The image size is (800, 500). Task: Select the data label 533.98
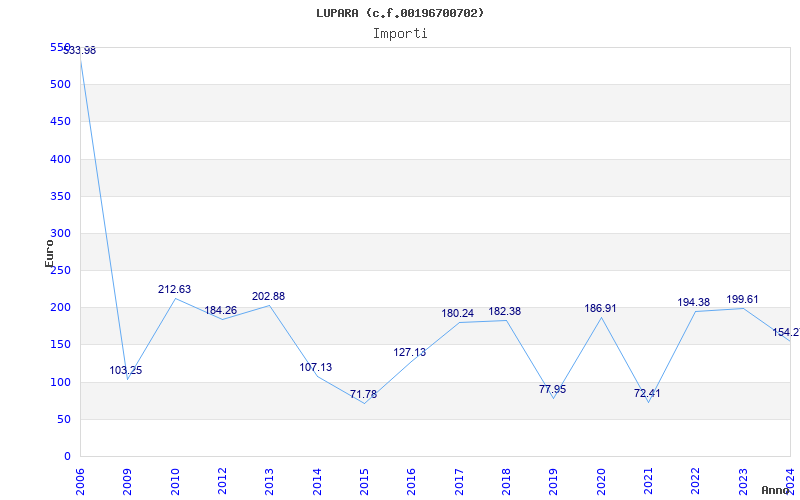81,51
